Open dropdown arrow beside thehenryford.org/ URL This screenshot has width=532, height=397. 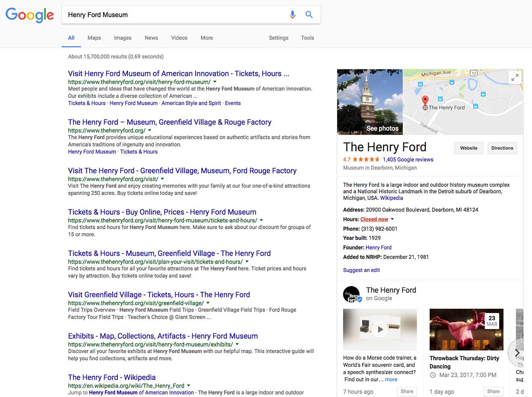click(150, 130)
